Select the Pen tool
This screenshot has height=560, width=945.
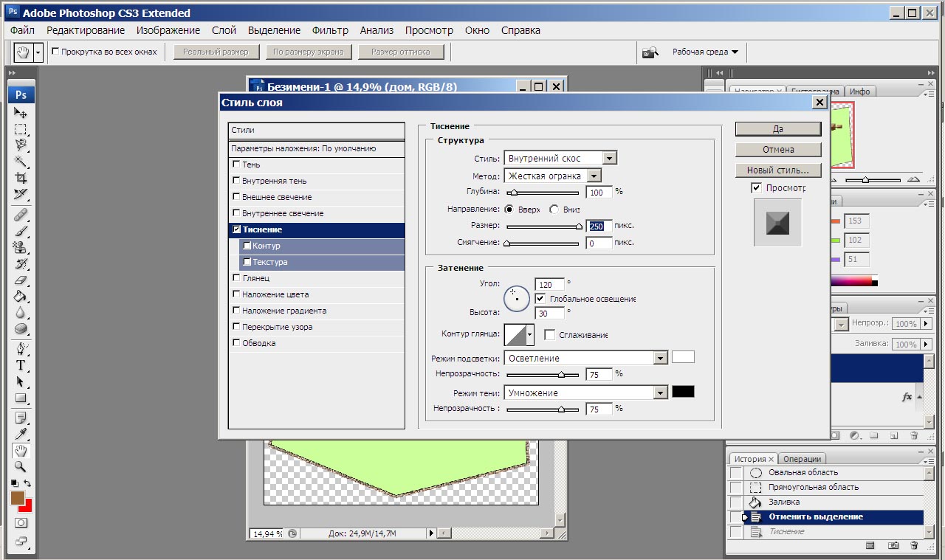[21, 349]
